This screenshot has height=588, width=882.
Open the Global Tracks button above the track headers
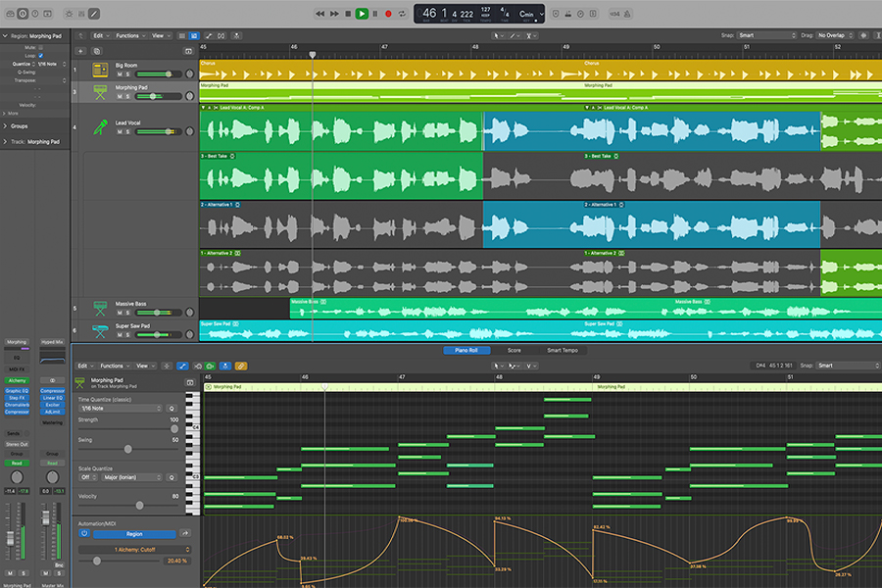[x=188, y=51]
